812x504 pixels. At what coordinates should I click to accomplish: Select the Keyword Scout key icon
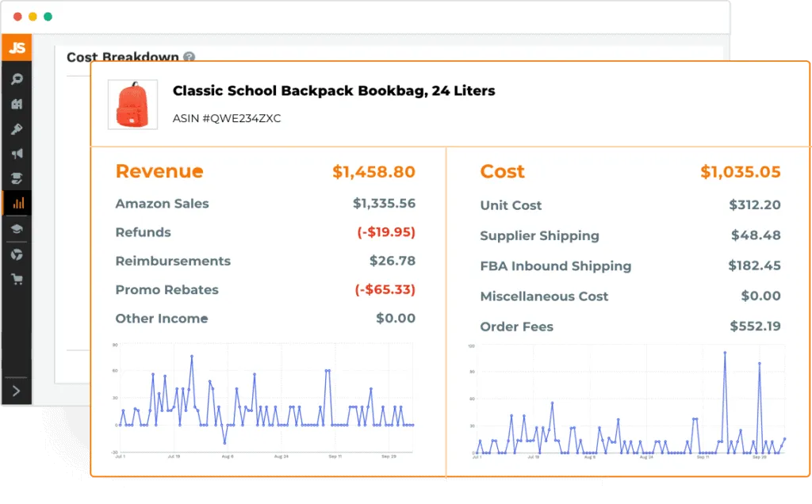[17, 129]
